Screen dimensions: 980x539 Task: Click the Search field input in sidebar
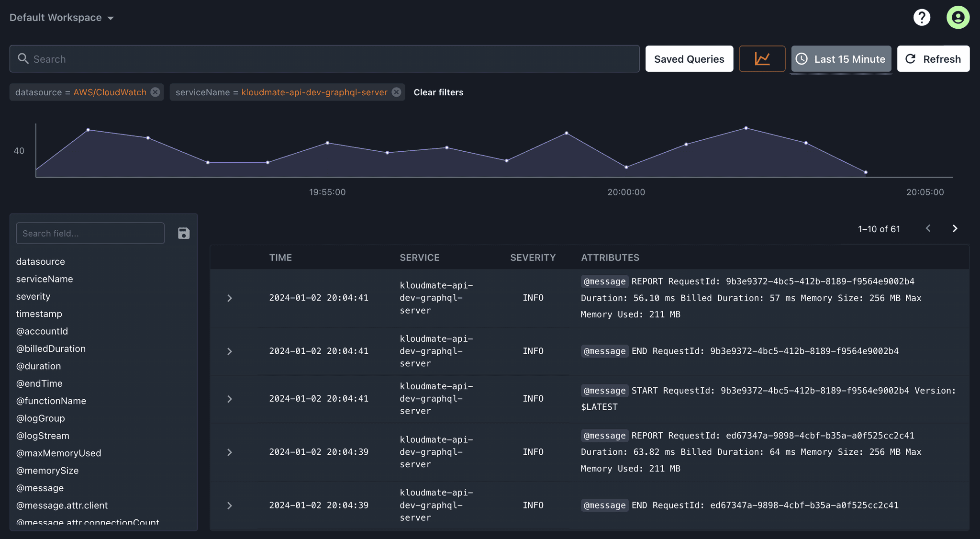coord(90,233)
